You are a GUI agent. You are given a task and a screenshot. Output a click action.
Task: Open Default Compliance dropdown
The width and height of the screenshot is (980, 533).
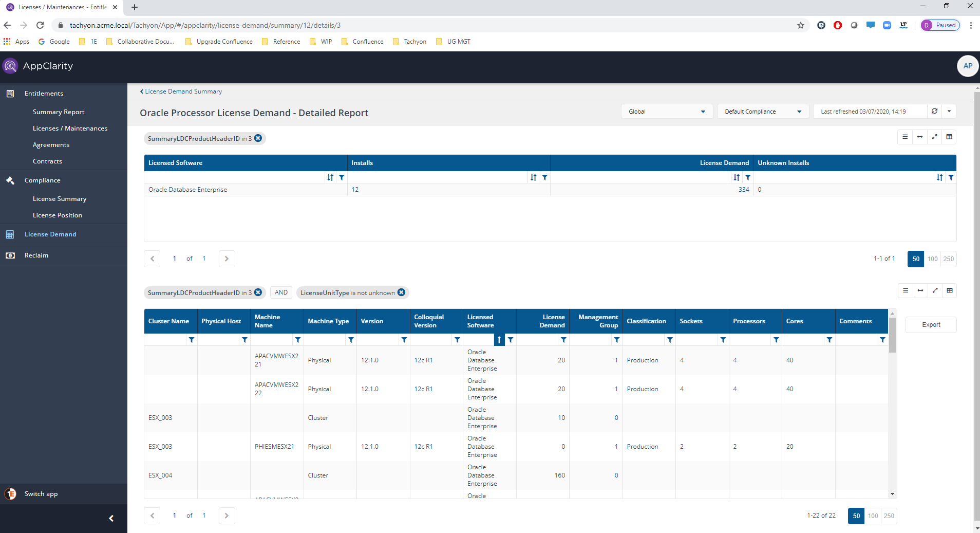point(763,112)
